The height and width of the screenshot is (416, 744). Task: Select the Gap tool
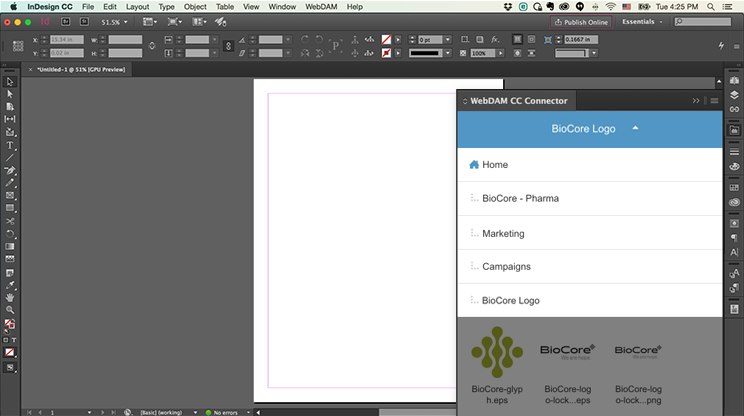(x=9, y=119)
